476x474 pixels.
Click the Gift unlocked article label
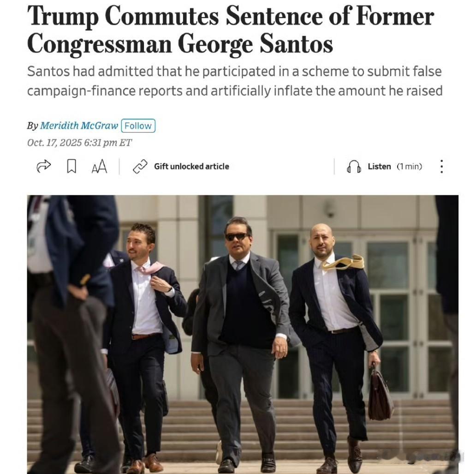click(x=191, y=167)
